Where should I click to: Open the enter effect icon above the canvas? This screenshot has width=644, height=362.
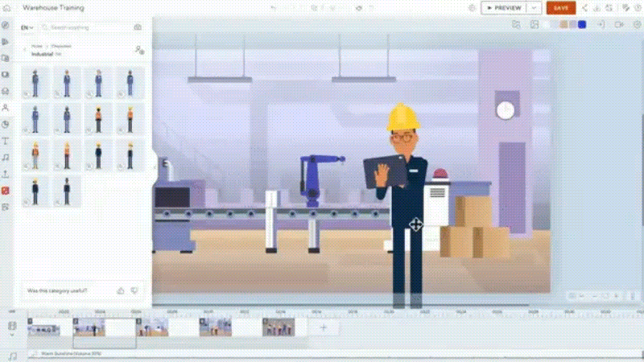[601, 25]
